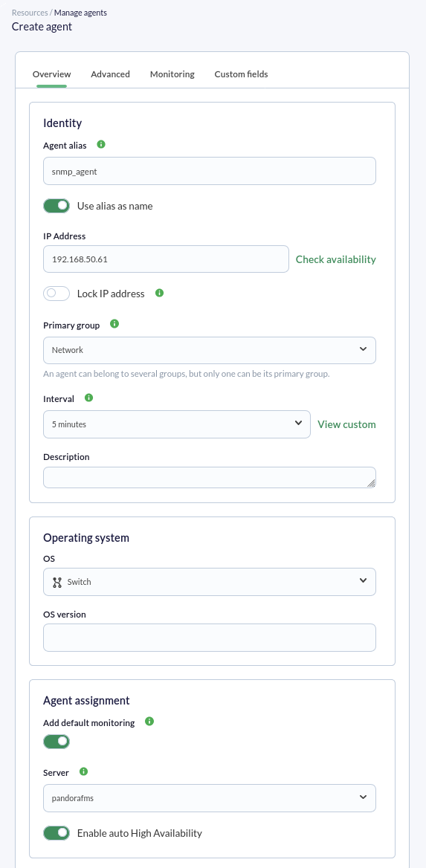Click info icon beside Lock IP address
Screen dimensions: 426x868
point(160,293)
